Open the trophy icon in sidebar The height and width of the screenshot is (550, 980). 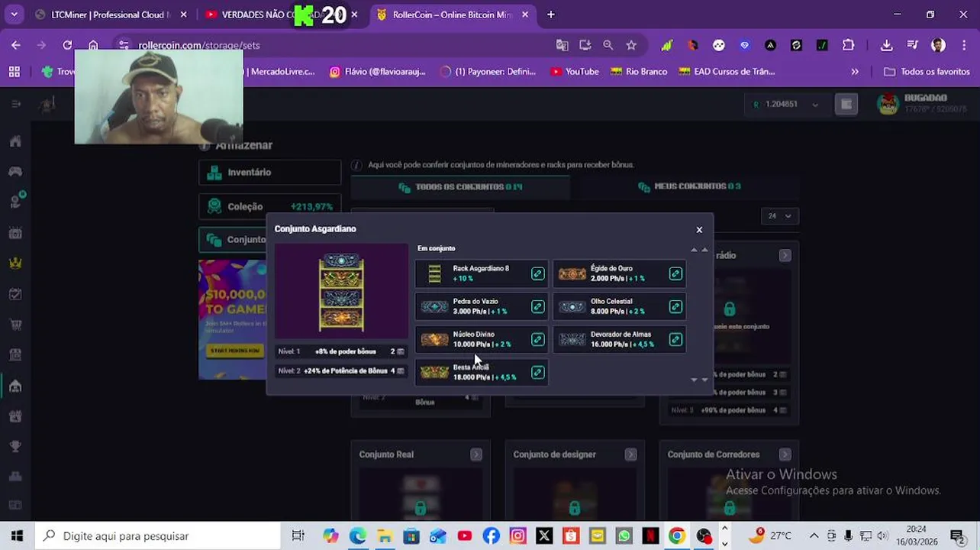pyautogui.click(x=15, y=446)
